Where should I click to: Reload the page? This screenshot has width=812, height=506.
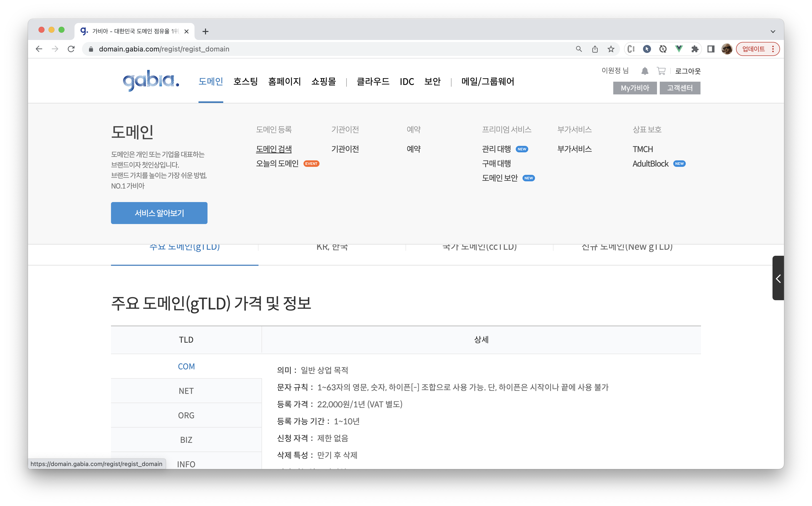(x=71, y=49)
